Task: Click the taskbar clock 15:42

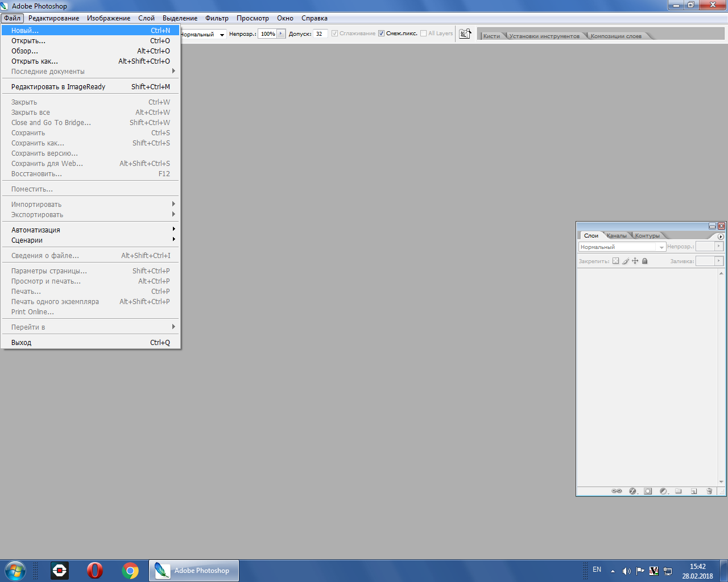Action: point(698,567)
